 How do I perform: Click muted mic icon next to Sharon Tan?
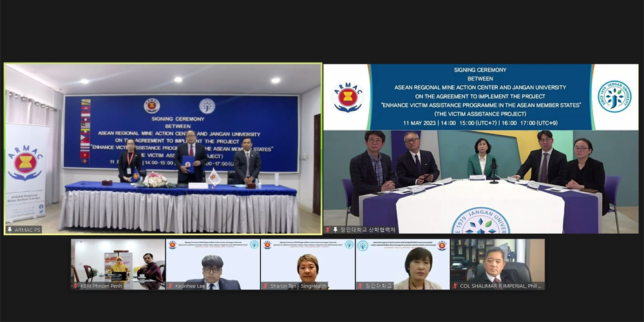pyautogui.click(x=265, y=285)
